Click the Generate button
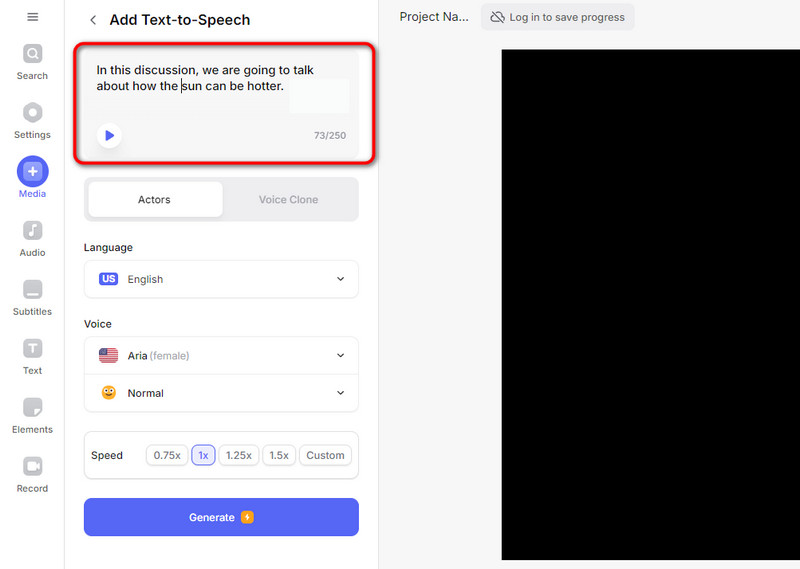Viewport: 800px width, 569px height. (x=221, y=517)
